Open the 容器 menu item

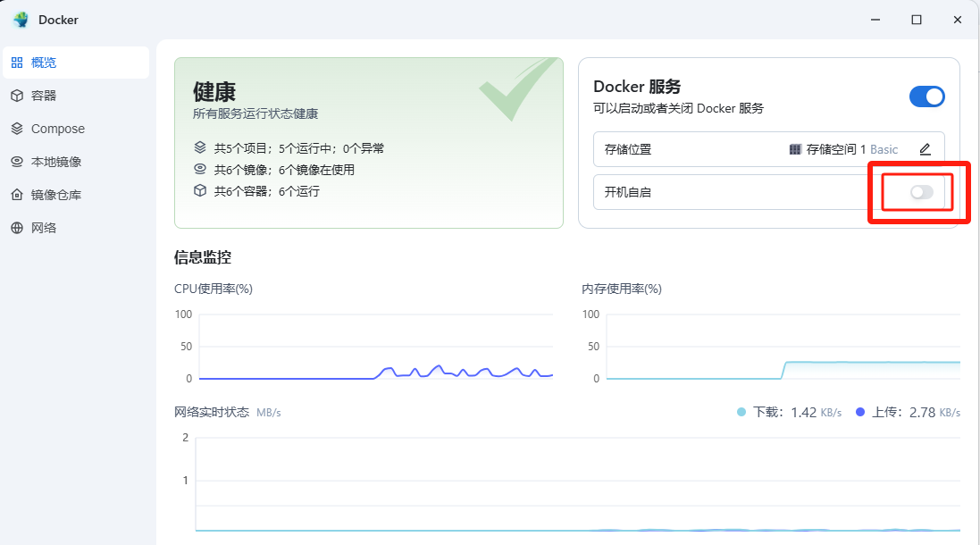(76, 96)
